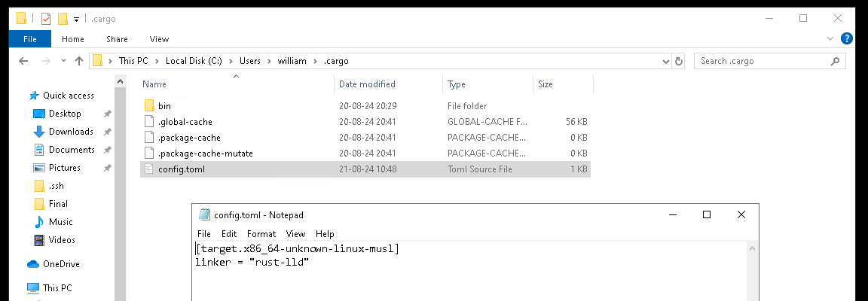Select the Music folder in sidebar

point(60,222)
